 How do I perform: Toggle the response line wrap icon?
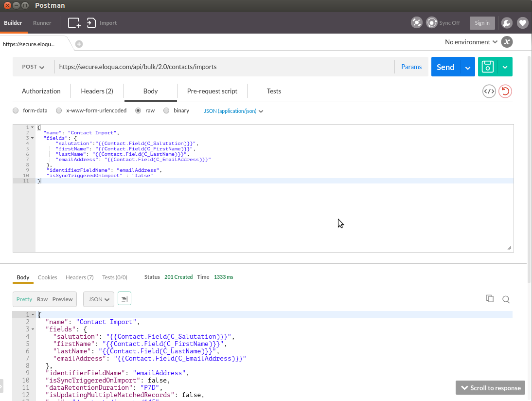(x=124, y=299)
